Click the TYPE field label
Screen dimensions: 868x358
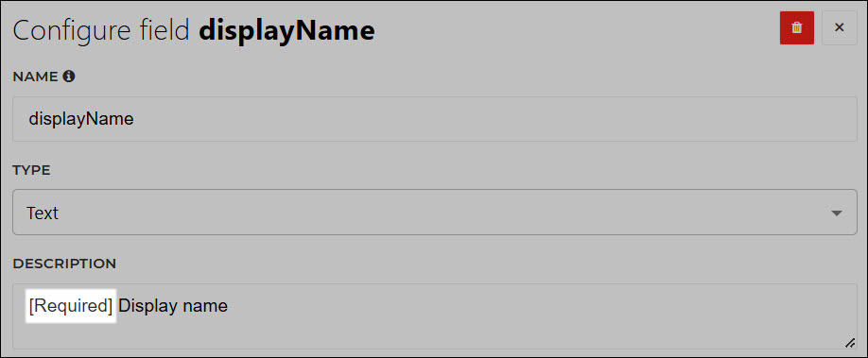pyautogui.click(x=31, y=170)
